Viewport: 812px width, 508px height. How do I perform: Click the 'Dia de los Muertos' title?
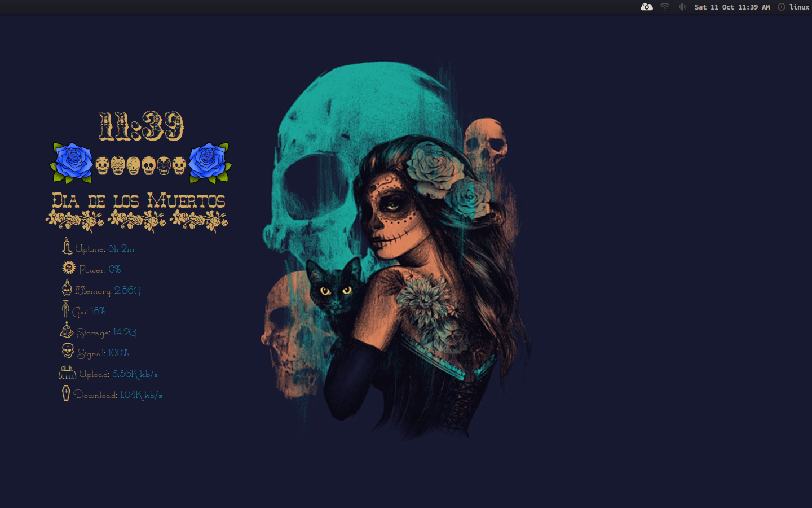click(x=139, y=201)
